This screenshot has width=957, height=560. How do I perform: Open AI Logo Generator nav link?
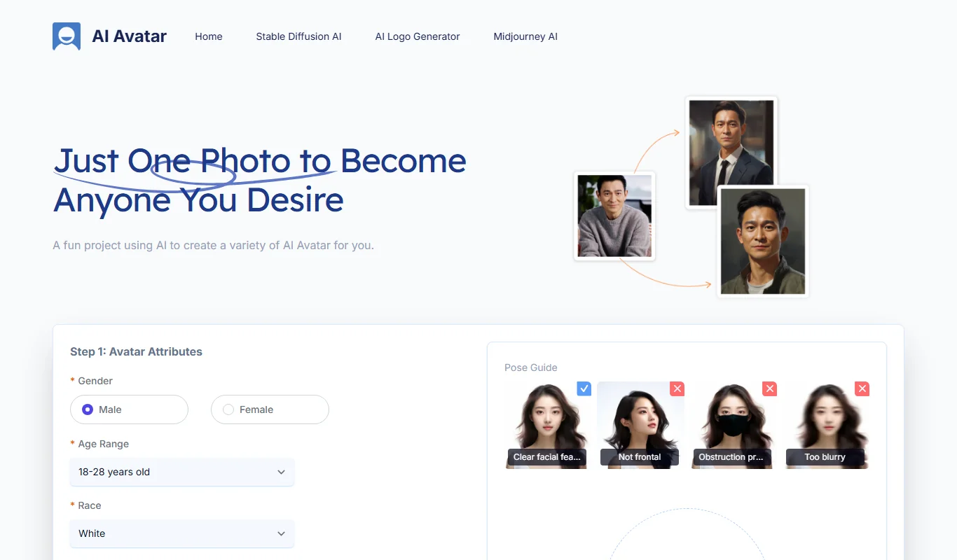coord(418,36)
